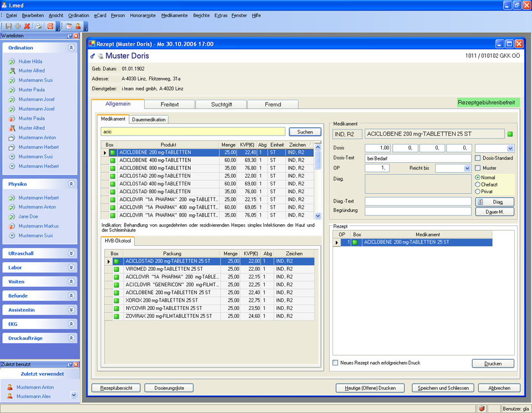Click the orange person icon in toolbar

78,26
